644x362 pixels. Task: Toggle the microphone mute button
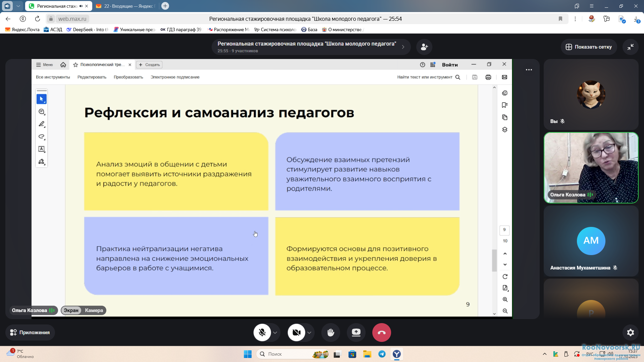pyautogui.click(x=262, y=333)
